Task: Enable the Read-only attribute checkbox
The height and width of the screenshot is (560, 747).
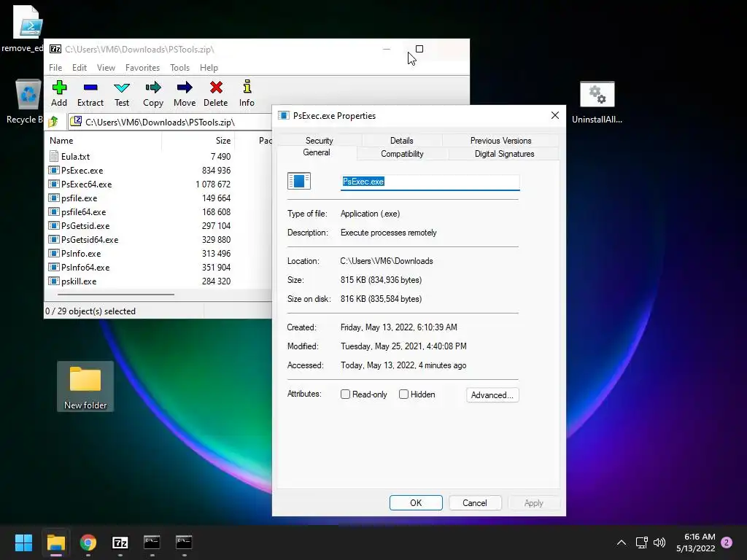Action: click(x=345, y=394)
